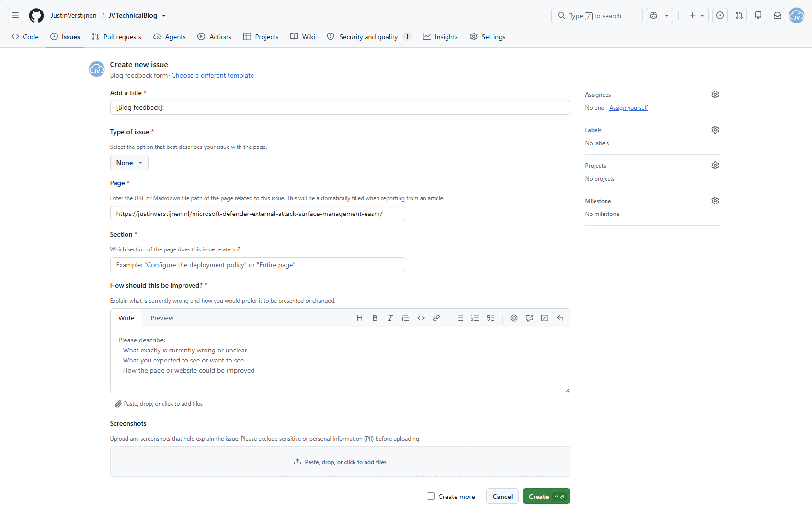Switch to the Preview editor tab
Viewport: 812px width, 521px height.
point(162,318)
